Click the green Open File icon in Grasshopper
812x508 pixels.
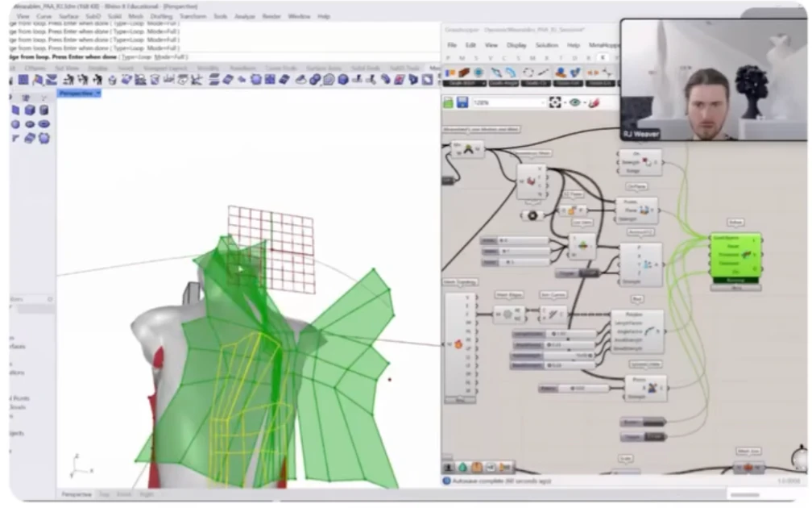(x=449, y=102)
